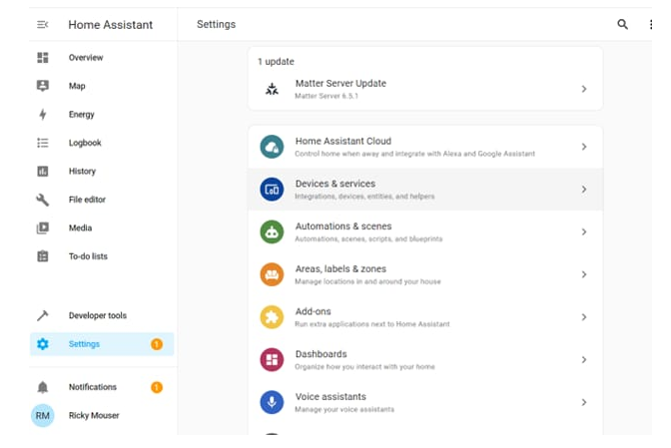Click the Settings gear icon

42,344
